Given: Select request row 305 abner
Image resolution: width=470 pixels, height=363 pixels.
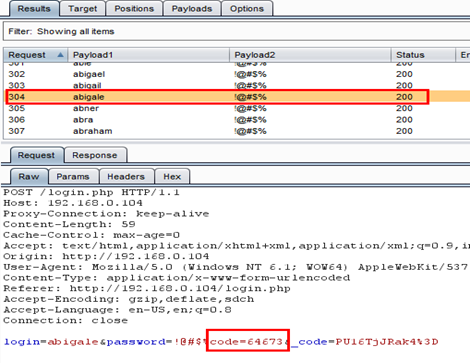Looking at the screenshot, I should (236, 108).
